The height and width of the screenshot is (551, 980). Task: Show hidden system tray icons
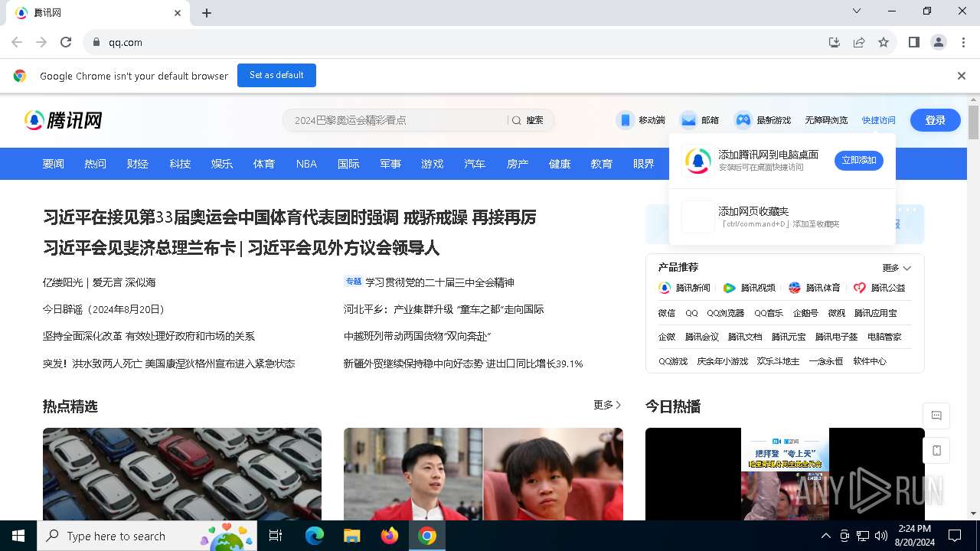click(x=825, y=536)
